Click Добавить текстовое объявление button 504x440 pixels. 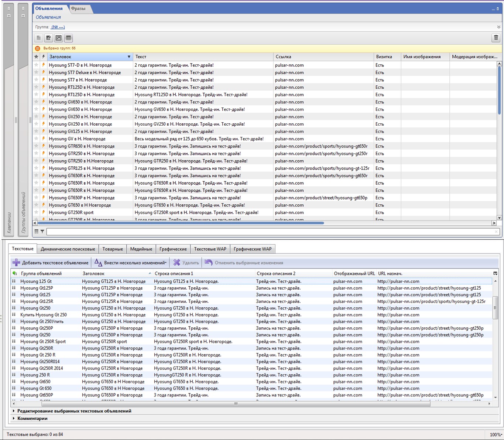tap(51, 263)
